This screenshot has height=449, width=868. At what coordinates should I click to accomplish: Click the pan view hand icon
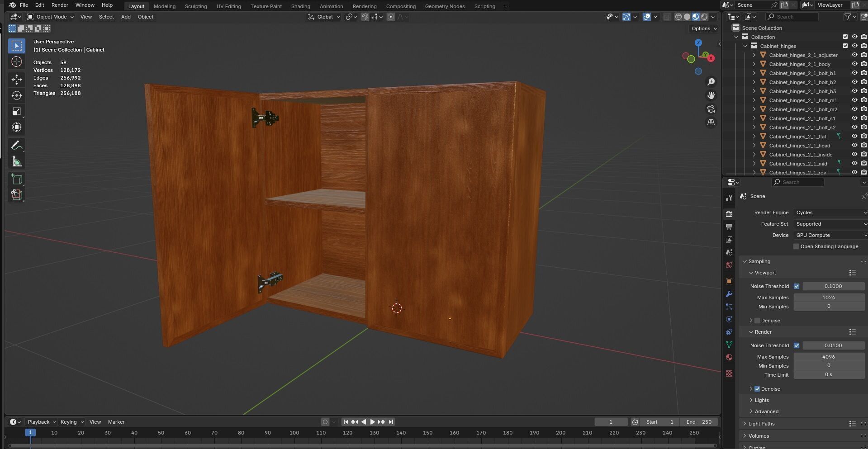[711, 95]
